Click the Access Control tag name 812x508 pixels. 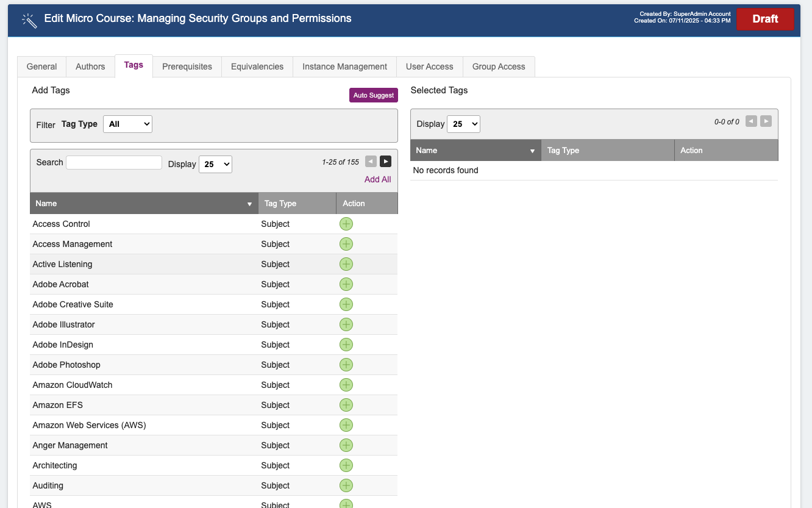pos(62,224)
